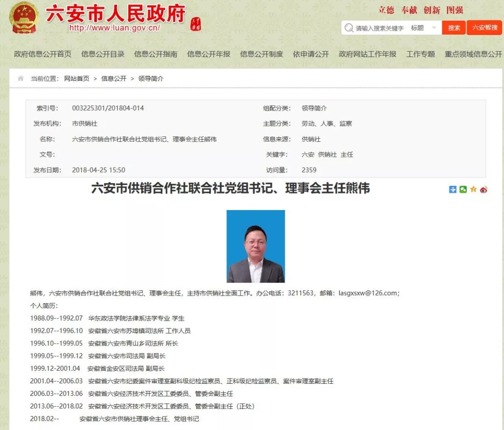
Task: Click the orange 搜索 button
Action: [454, 28]
